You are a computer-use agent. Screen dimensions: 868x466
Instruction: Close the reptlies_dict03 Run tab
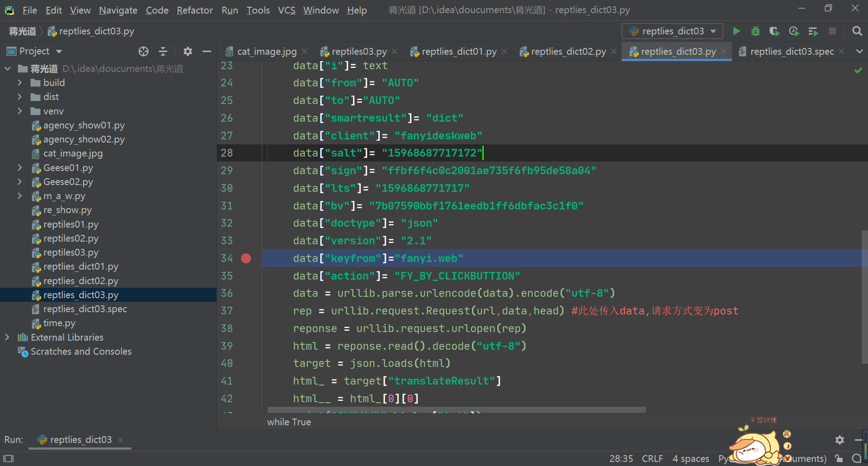[x=120, y=440]
